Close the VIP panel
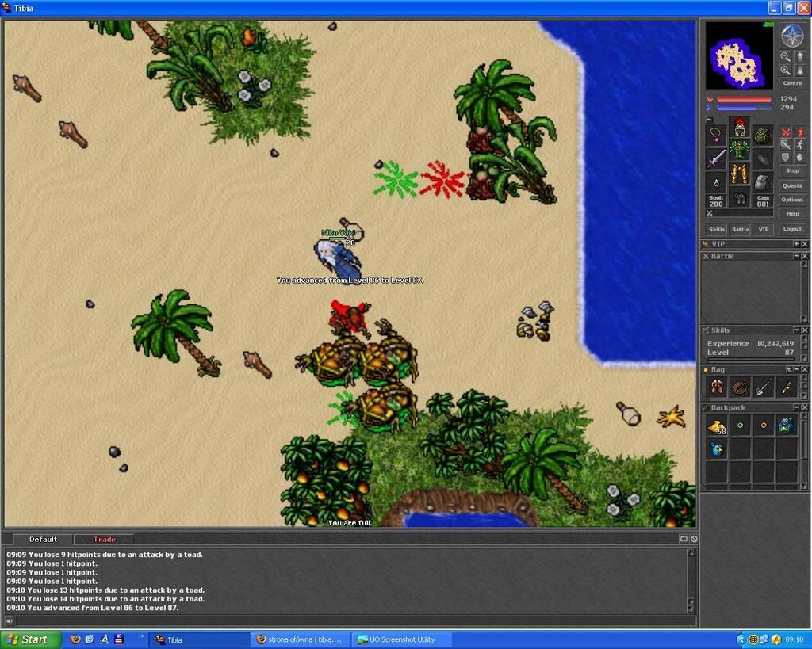Screen dimensions: 812x649 point(805,244)
